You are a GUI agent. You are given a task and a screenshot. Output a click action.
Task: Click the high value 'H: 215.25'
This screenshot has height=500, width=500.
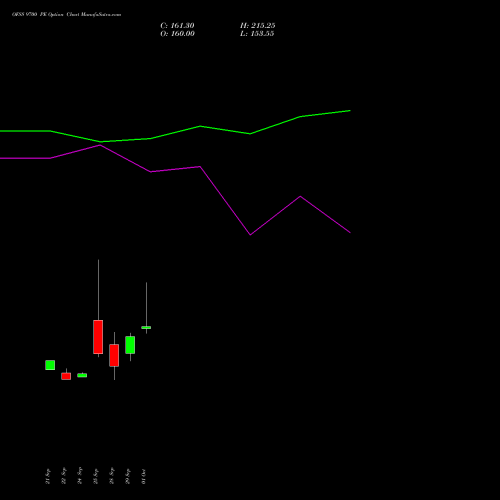(258, 26)
